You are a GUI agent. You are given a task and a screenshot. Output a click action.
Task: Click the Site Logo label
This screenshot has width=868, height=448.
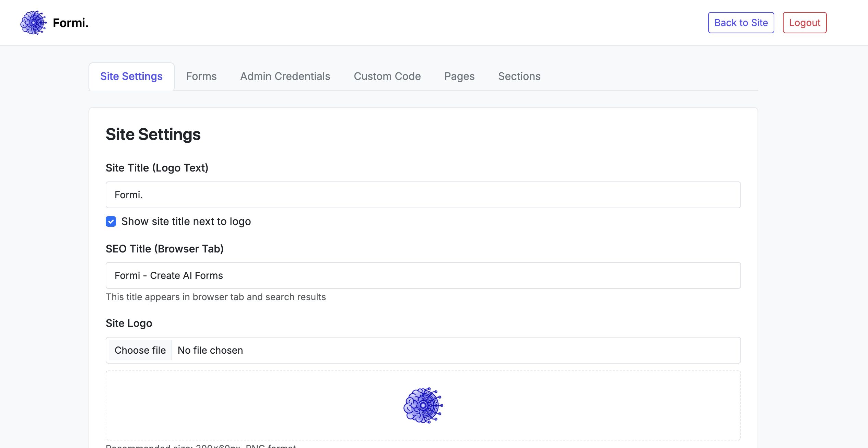(x=129, y=323)
